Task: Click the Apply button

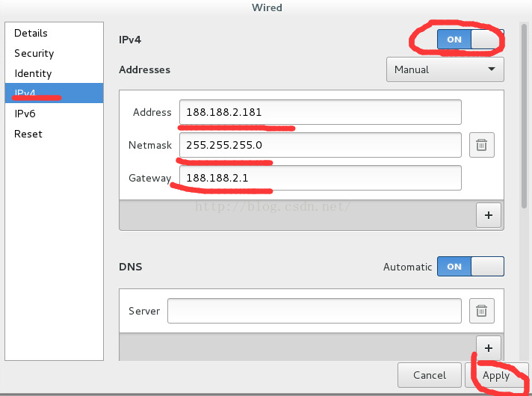Action: click(496, 375)
